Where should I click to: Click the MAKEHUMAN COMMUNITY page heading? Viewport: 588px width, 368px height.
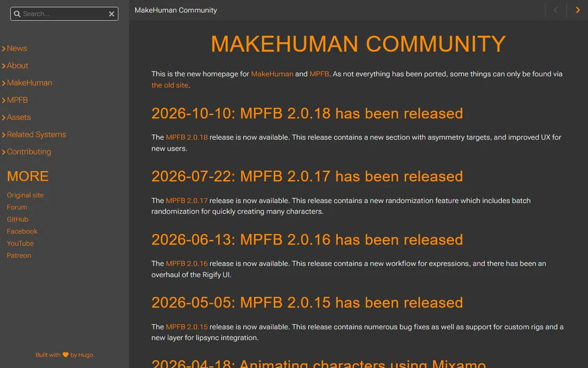(358, 44)
